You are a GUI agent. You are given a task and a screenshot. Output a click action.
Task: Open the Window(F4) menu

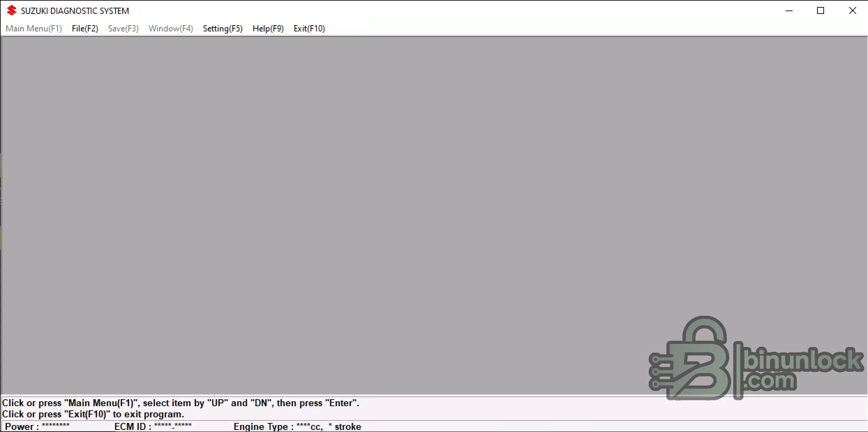171,29
